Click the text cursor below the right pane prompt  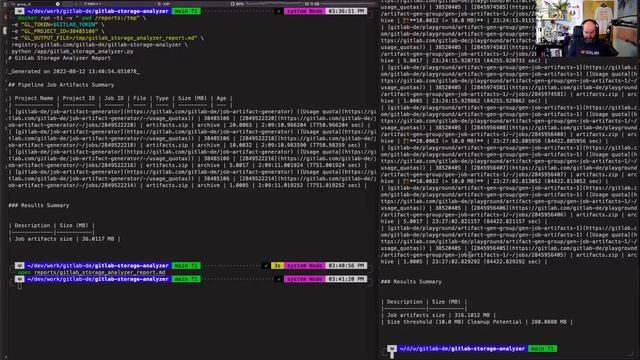(392, 355)
